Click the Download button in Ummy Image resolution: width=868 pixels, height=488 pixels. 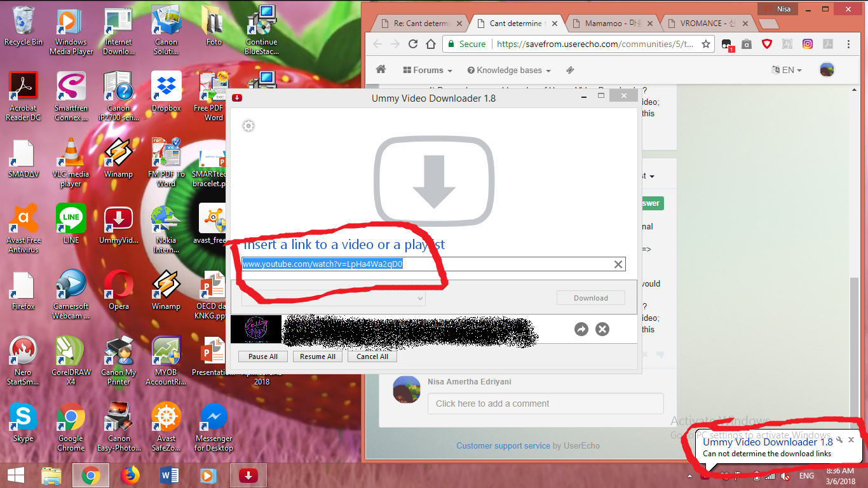click(x=591, y=298)
